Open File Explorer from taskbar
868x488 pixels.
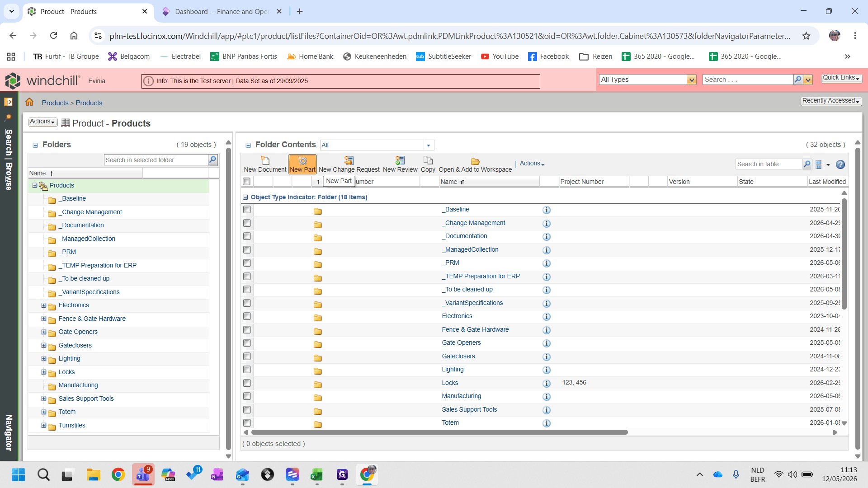click(93, 474)
